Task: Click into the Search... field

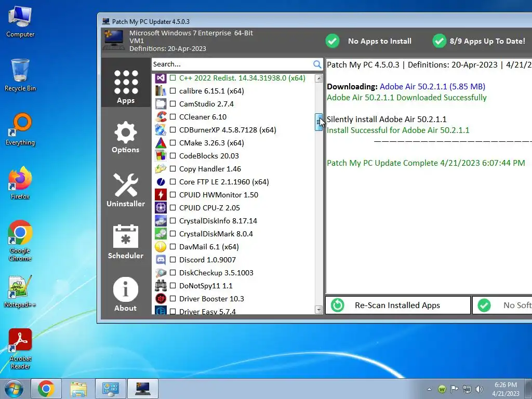Action: click(232, 64)
